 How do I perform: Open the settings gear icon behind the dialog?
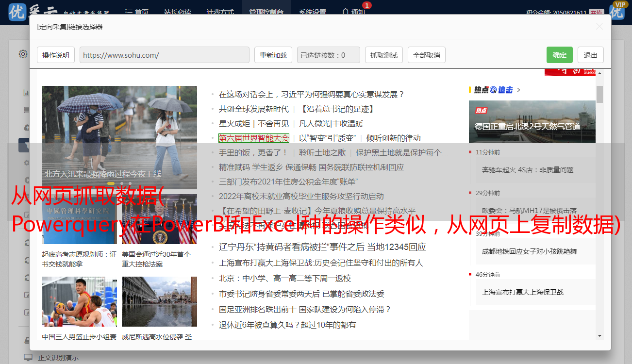pos(23,54)
